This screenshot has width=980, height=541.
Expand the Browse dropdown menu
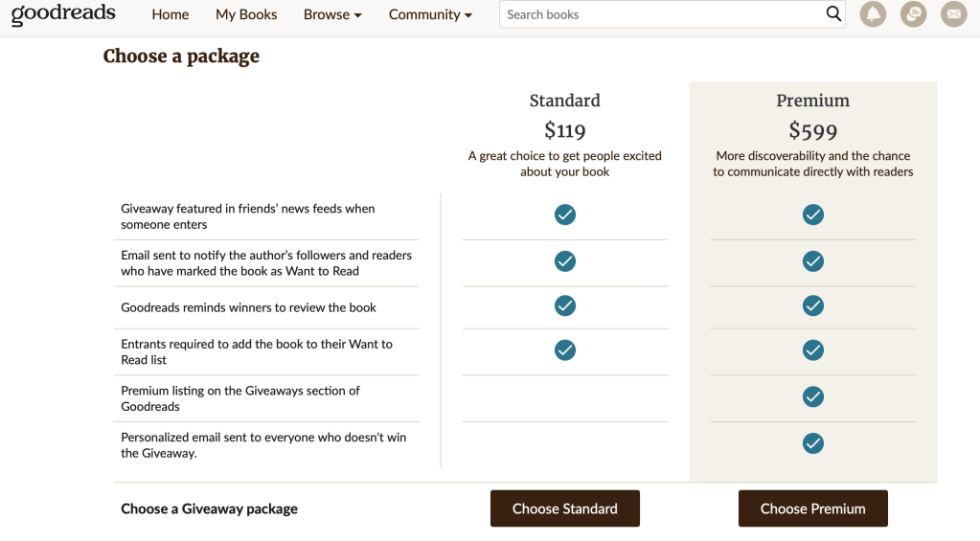[332, 14]
